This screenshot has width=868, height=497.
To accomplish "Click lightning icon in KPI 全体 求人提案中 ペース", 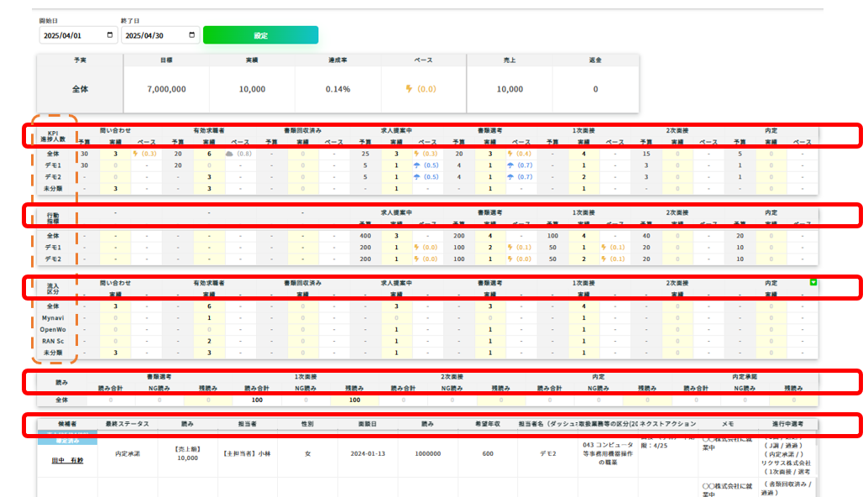I will click(x=416, y=154).
